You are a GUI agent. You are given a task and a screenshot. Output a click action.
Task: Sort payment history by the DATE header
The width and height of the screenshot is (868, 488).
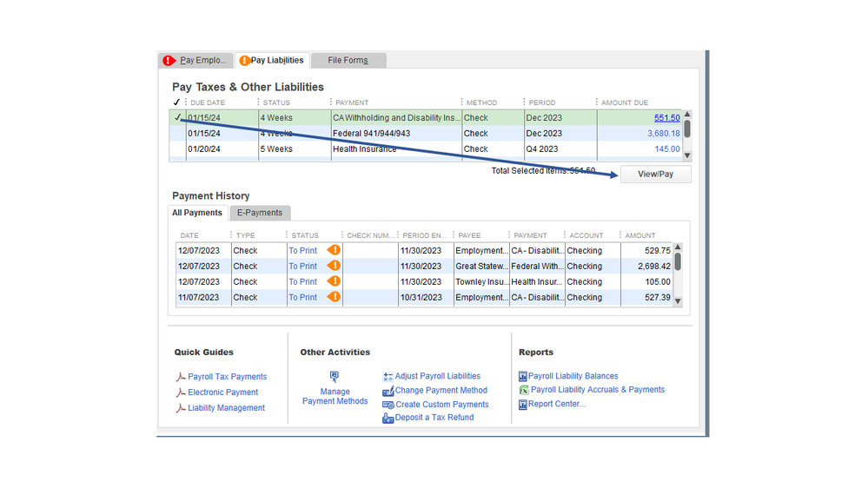point(189,235)
